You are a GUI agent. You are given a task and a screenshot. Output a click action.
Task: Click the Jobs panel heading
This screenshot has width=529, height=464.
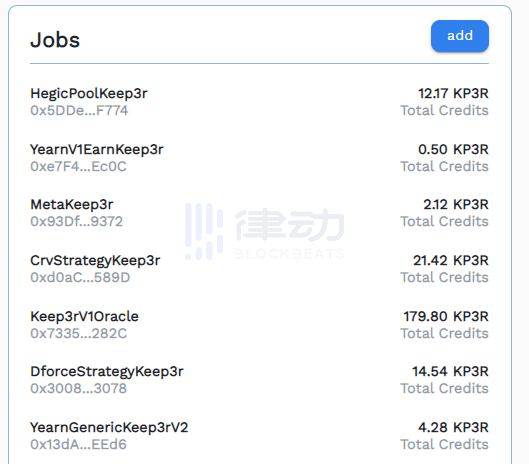(x=55, y=40)
